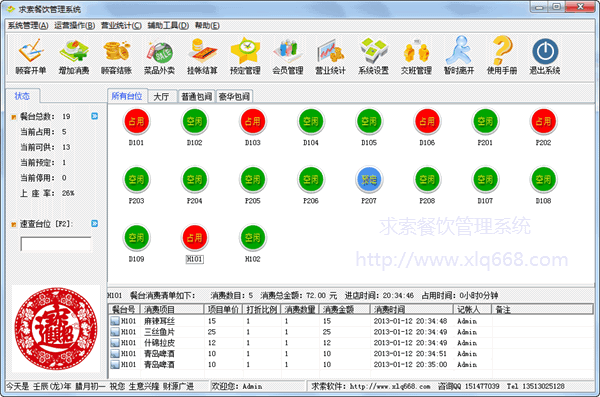Image resolution: width=600 pixels, height=397 pixels.
Task: Click the 退出系统 power icon
Action: (545, 56)
